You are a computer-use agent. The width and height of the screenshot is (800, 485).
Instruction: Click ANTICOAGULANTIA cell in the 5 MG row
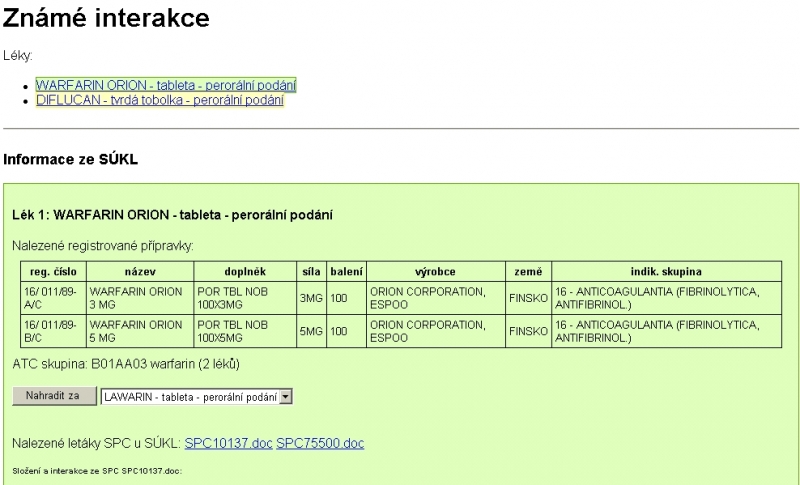666,331
